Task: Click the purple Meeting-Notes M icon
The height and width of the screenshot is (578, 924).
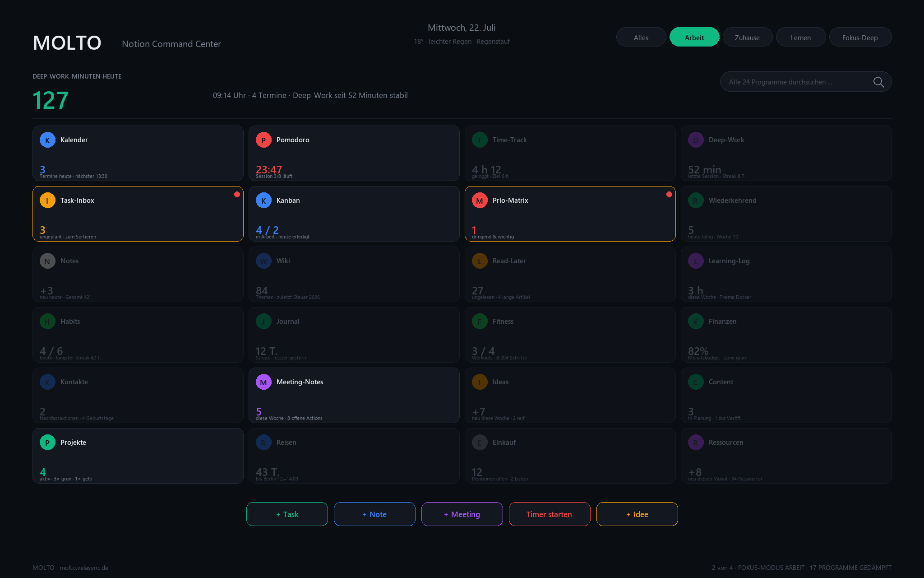Action: click(263, 382)
